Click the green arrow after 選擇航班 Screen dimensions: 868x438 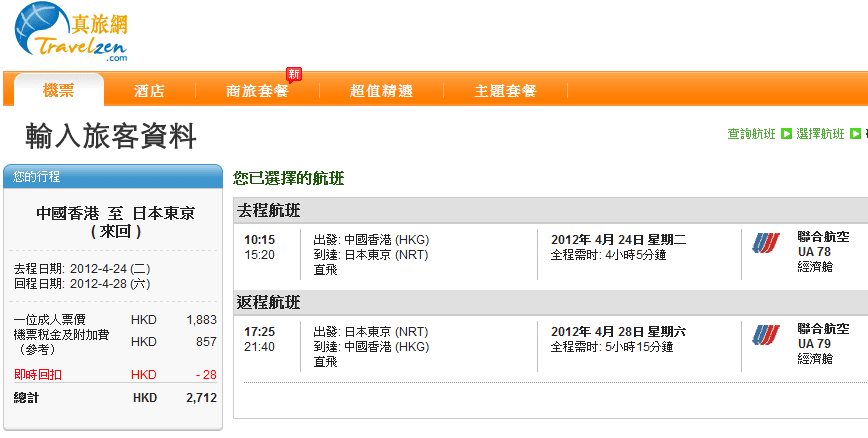point(855,134)
